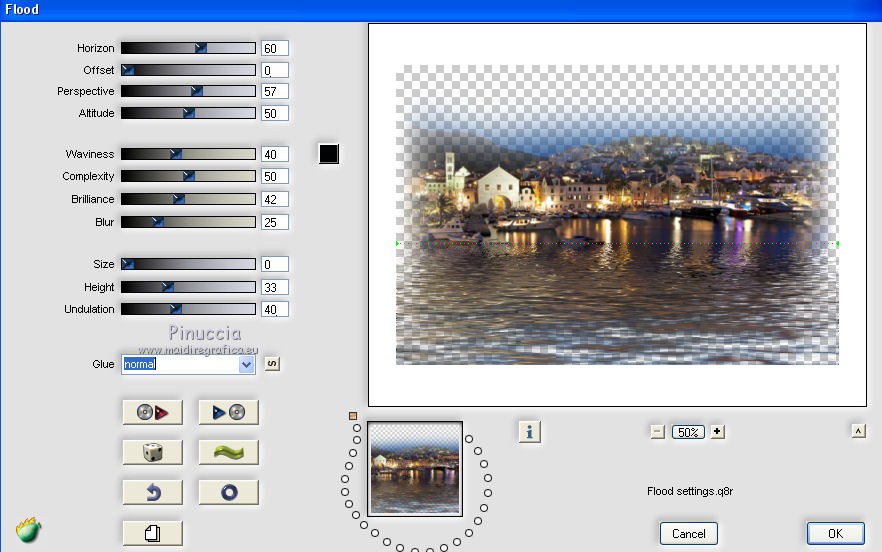Click the blue undo arrow button
Screen dimensions: 882x552
pyautogui.click(x=152, y=492)
